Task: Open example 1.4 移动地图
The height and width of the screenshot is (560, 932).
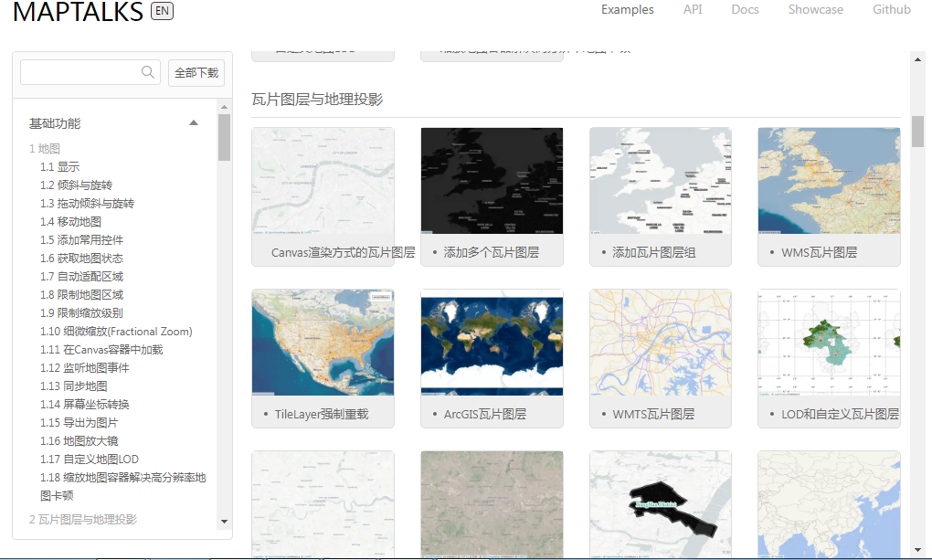Action: [70, 222]
